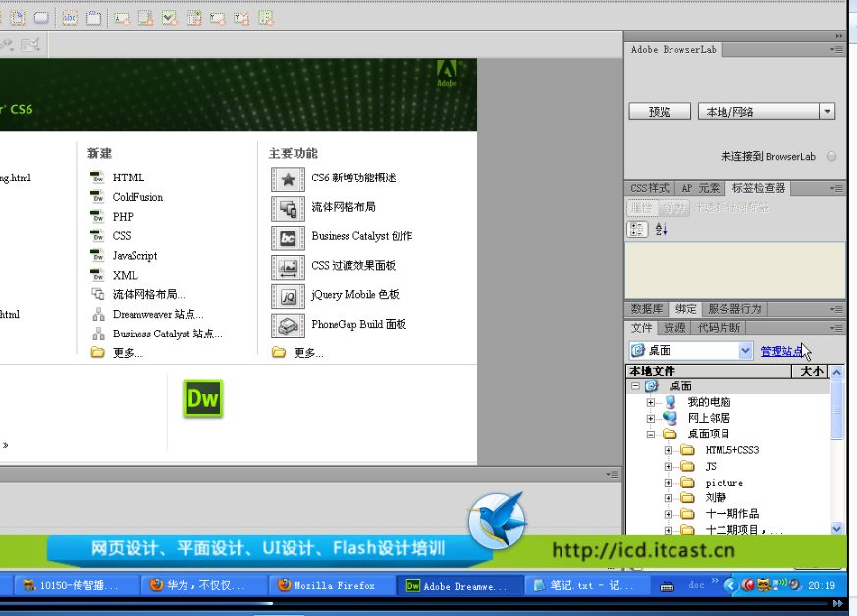Screen dimensions: 857x616
Task: Open Tag Inspector panel options menu
Action: [836, 188]
